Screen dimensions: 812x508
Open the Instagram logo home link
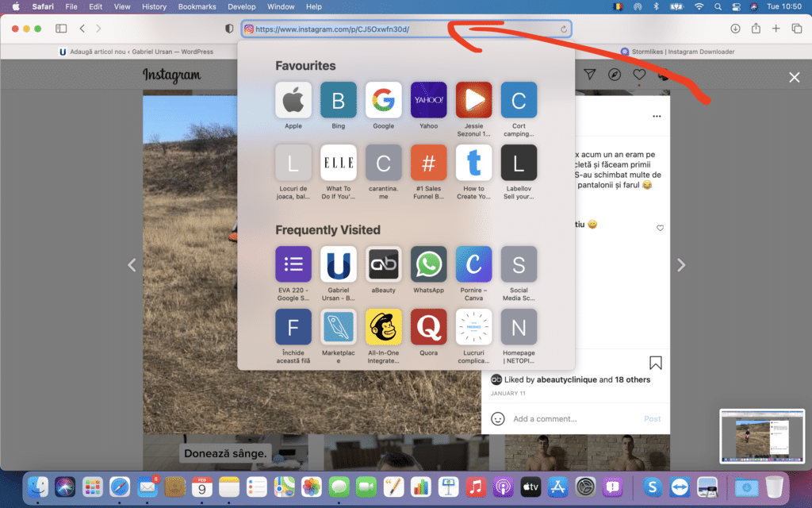click(x=172, y=75)
